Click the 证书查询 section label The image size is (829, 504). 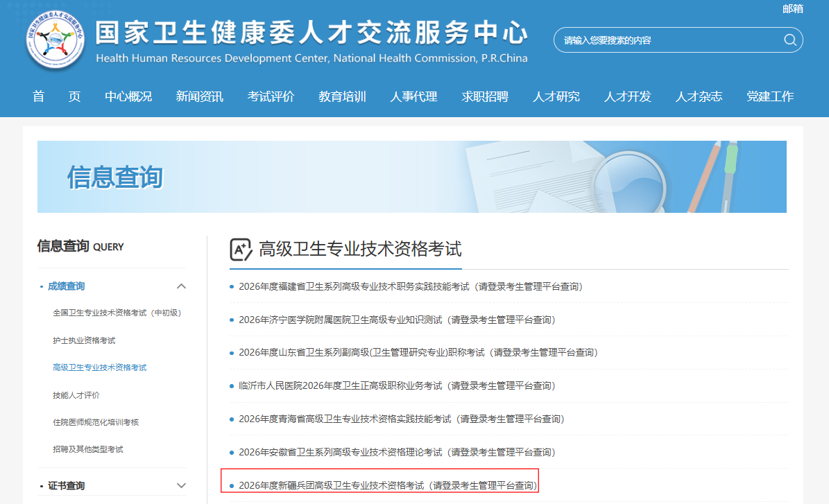click(x=66, y=485)
